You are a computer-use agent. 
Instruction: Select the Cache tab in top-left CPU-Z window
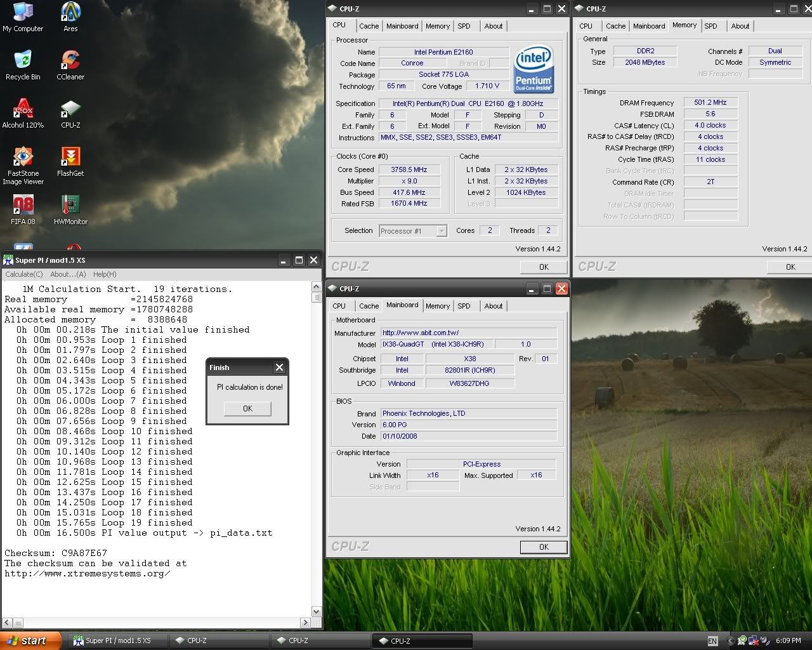(x=369, y=26)
